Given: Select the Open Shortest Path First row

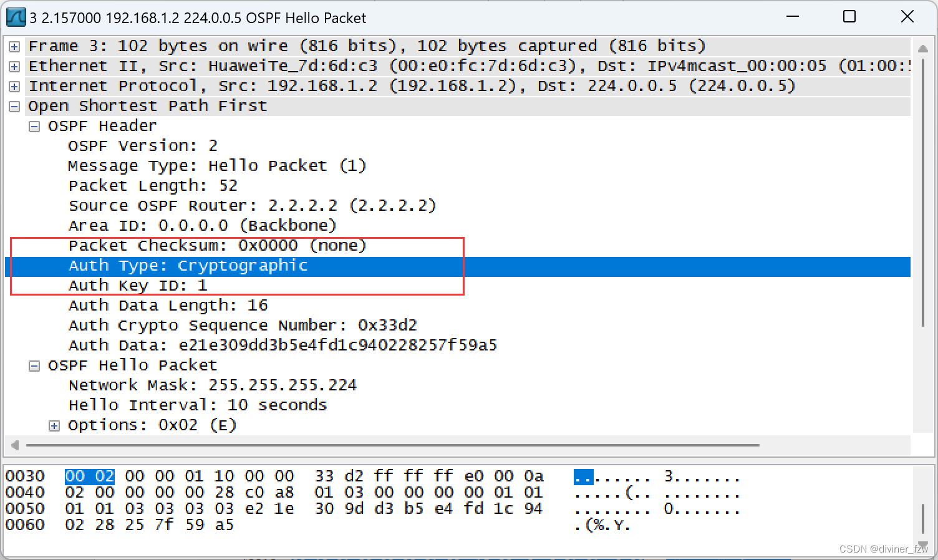Looking at the screenshot, I should [x=468, y=106].
